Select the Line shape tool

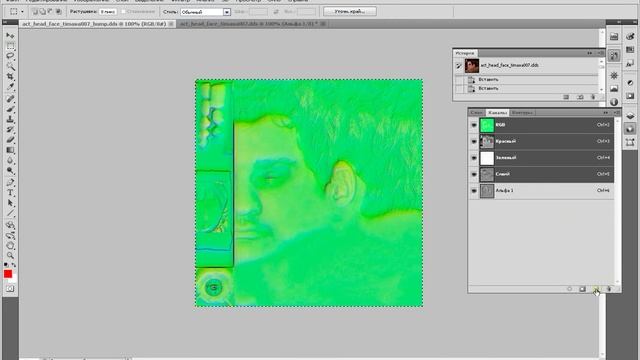[x=10, y=213]
